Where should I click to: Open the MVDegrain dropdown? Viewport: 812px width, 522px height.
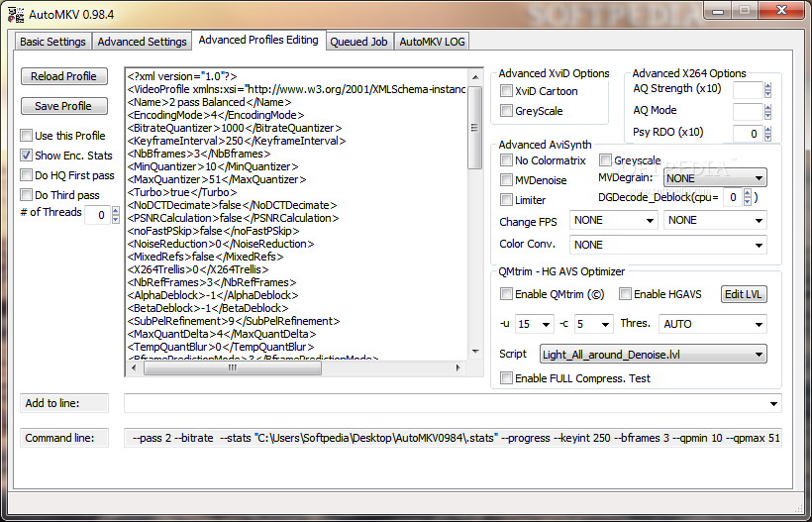pos(715,178)
